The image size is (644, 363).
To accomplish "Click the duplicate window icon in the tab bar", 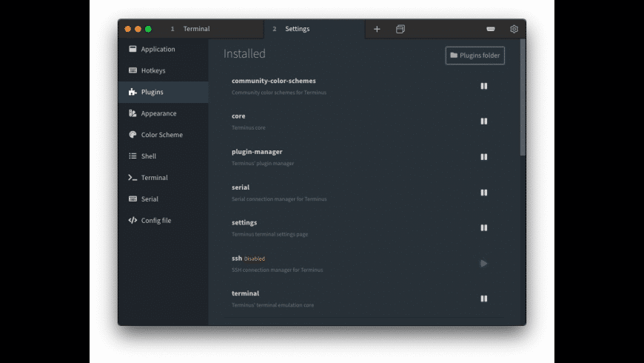I will [x=400, y=29].
